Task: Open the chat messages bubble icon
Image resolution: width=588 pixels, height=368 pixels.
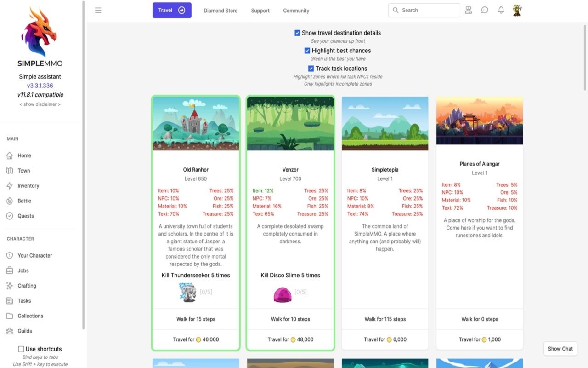Action: coord(485,10)
